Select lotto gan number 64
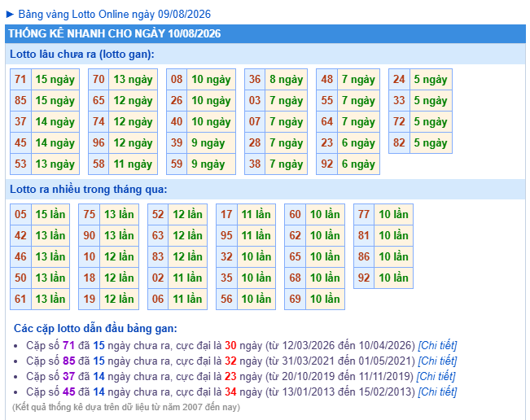This screenshot has height=420, width=530. click(x=326, y=121)
